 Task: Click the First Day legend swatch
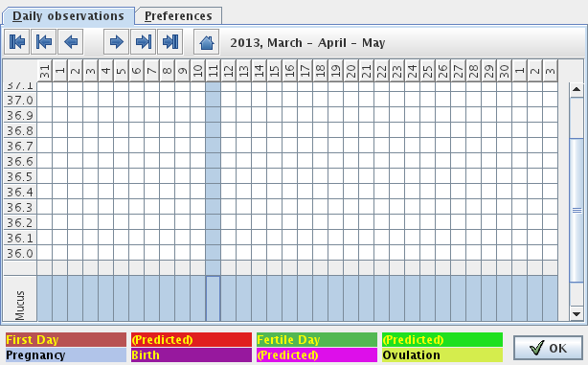[66, 340]
